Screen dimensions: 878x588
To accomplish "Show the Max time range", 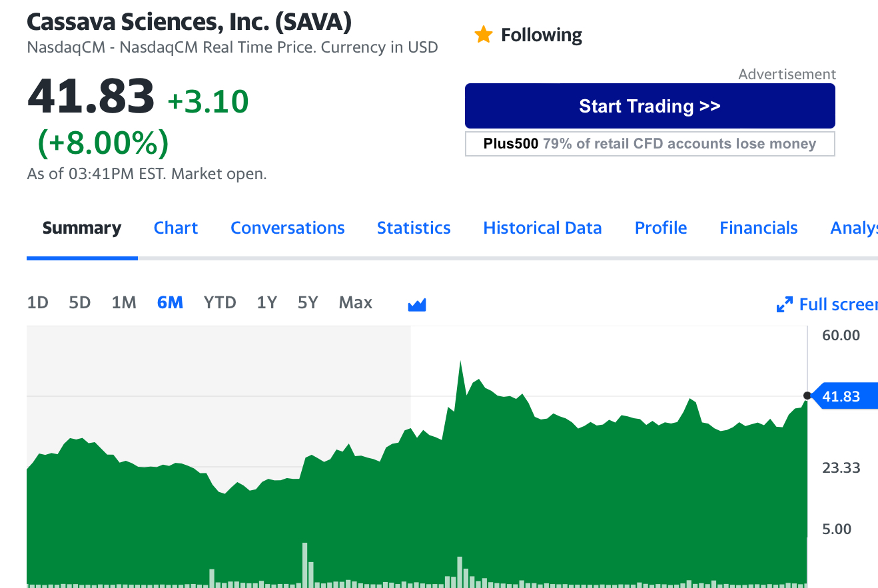I will coord(356,303).
